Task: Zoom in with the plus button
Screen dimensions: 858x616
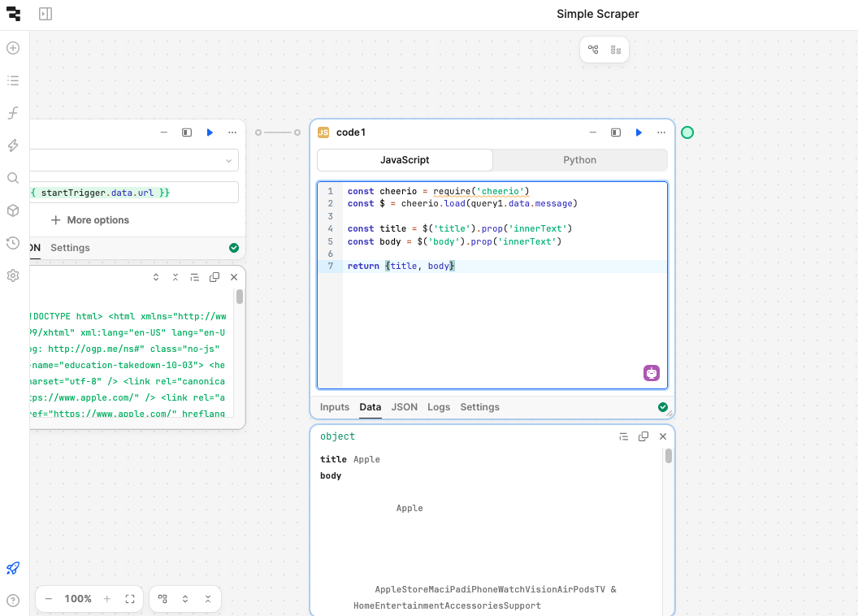Action: pyautogui.click(x=106, y=599)
